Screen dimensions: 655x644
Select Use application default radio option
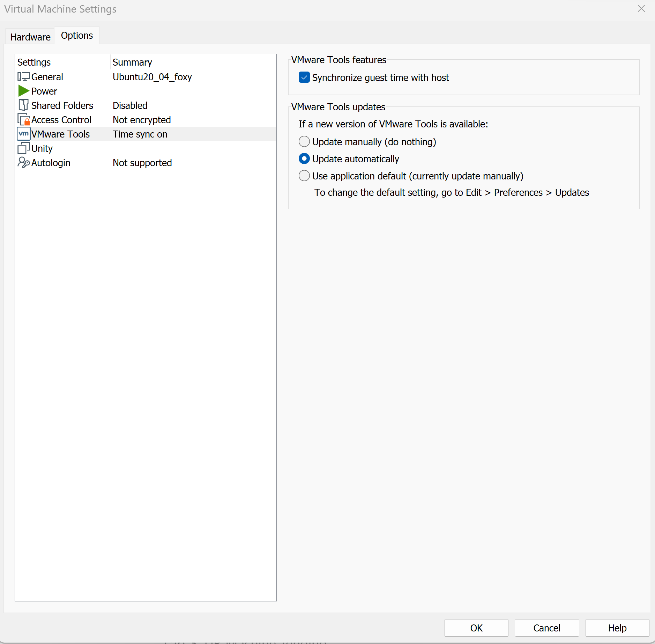[x=304, y=176]
